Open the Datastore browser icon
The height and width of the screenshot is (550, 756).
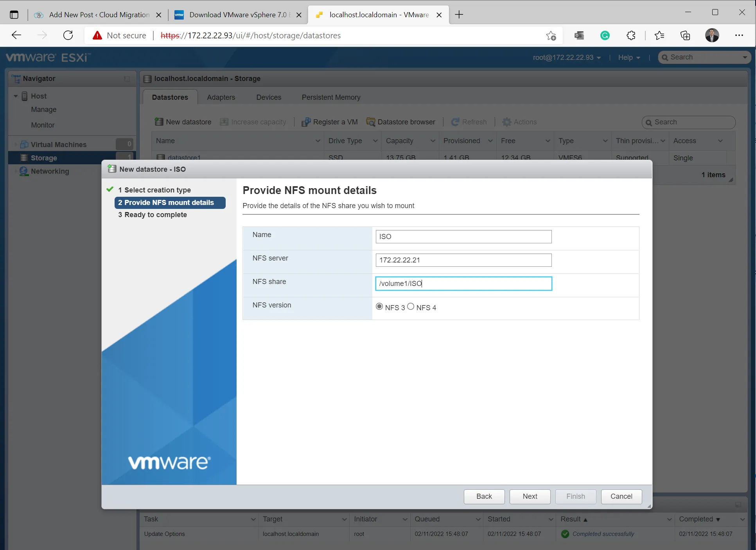[370, 122]
